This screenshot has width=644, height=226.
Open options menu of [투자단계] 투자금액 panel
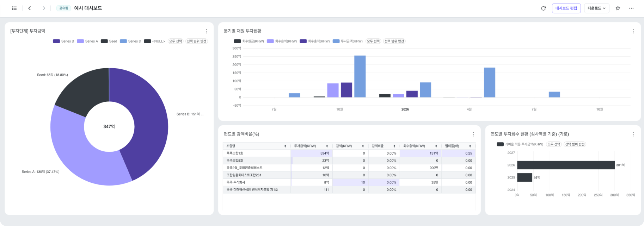pos(207,31)
